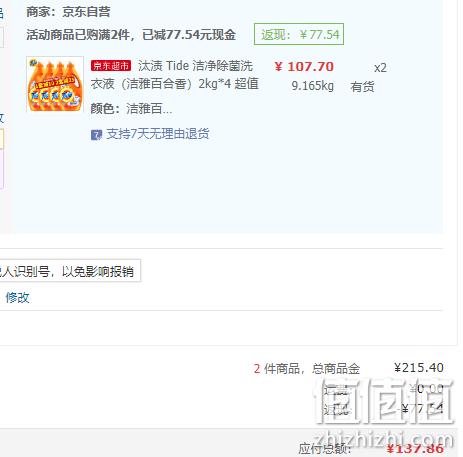This screenshot has height=457, width=463.
Task: Click the second title line 衣液 2kg*4 超值
Action: click(x=175, y=83)
